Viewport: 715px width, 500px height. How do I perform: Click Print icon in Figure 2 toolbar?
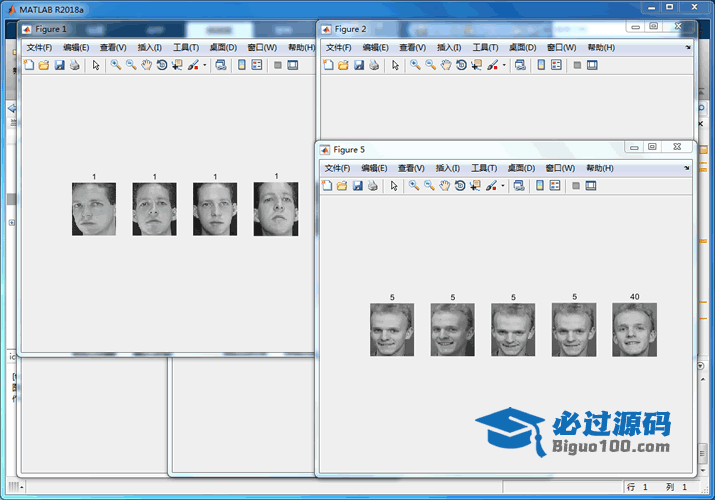[373, 65]
